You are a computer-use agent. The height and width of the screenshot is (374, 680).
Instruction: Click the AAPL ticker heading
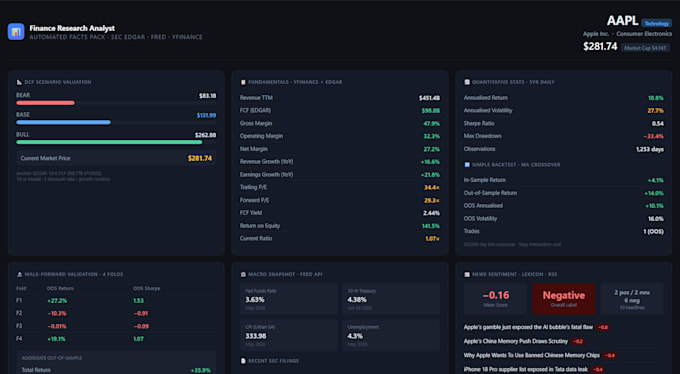tap(622, 20)
